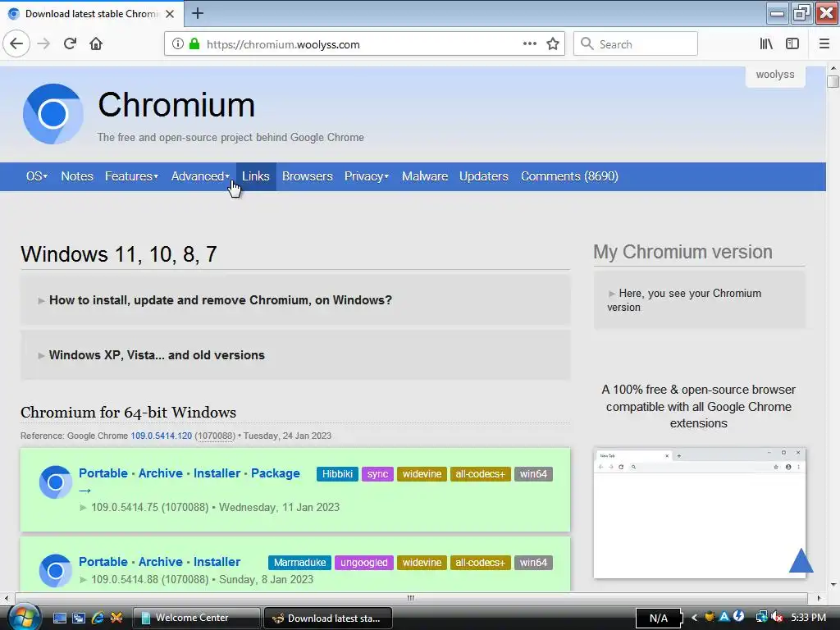840x630 pixels.
Task: Bookmark this page with the star icon
Action: (x=553, y=44)
